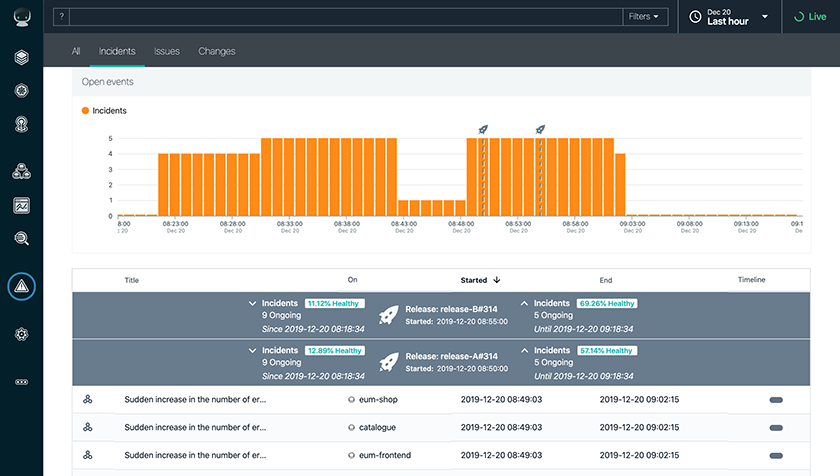Switch to the Issues tab
Image resolution: width=840 pixels, height=476 pixels.
167,51
